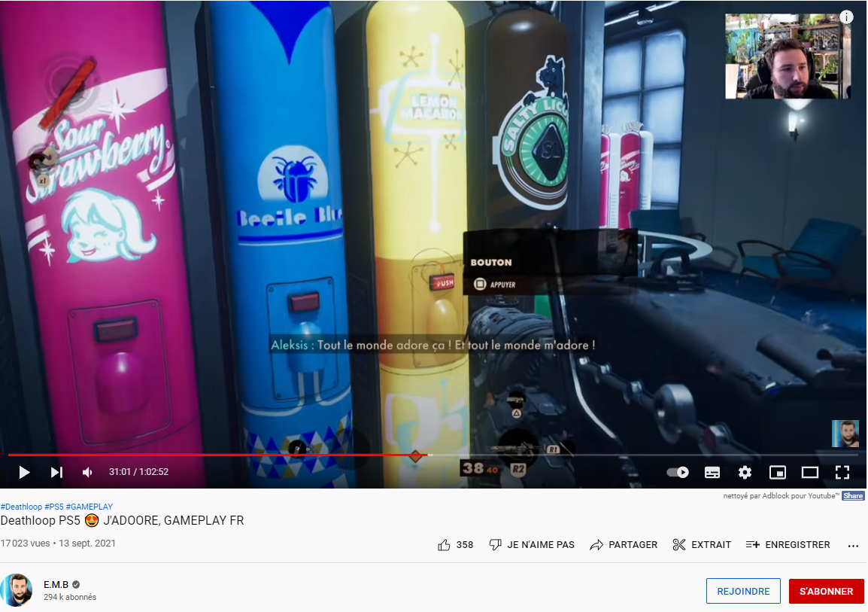Open the #Deathloop hashtag link
868x612 pixels.
(x=22, y=506)
